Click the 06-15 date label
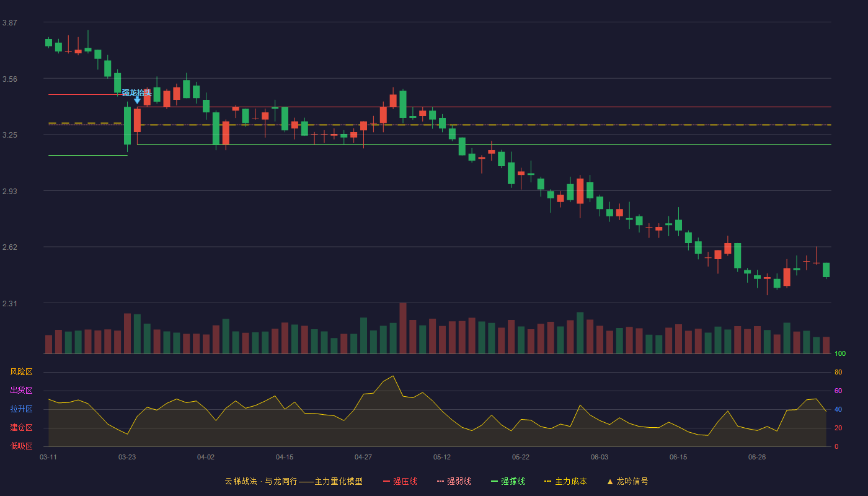This screenshot has width=868, height=496. tap(678, 457)
